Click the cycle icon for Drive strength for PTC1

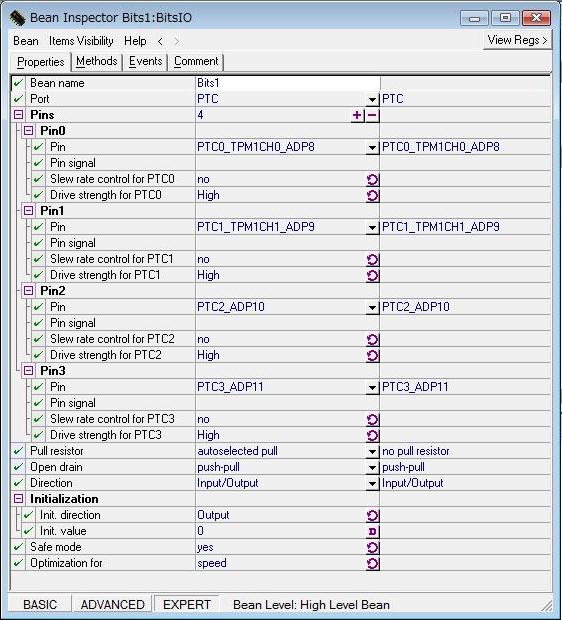372,275
